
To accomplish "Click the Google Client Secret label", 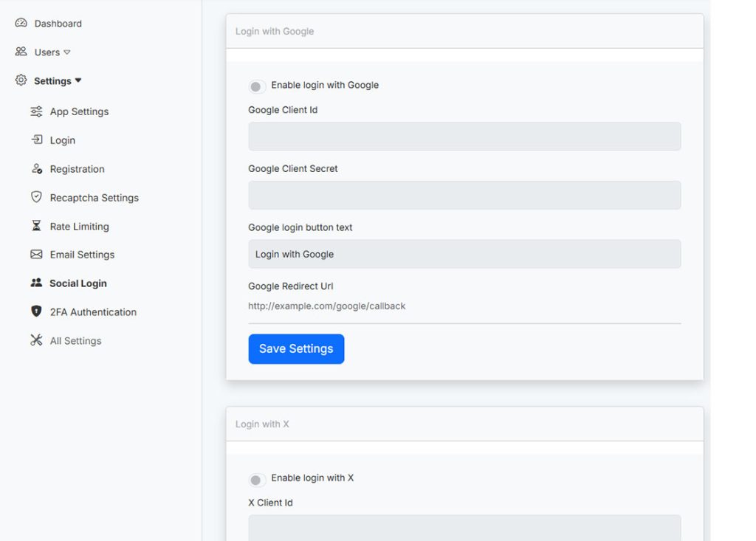I will coord(292,169).
